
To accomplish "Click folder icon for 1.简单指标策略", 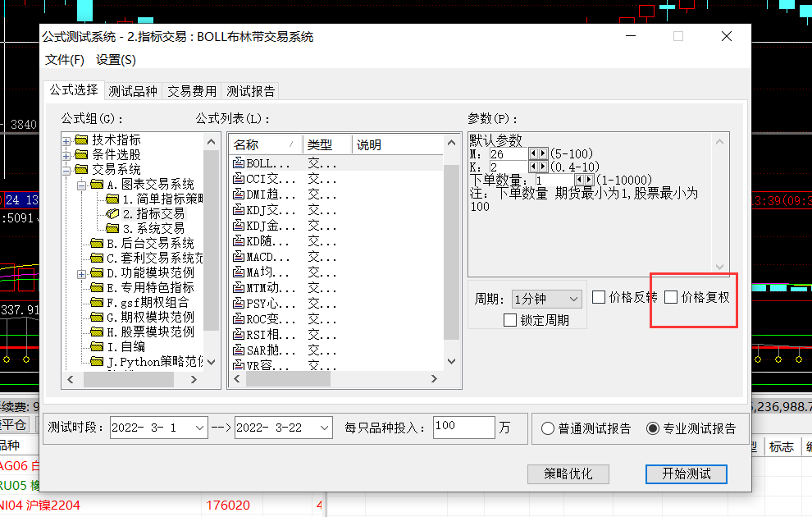I will [x=112, y=199].
